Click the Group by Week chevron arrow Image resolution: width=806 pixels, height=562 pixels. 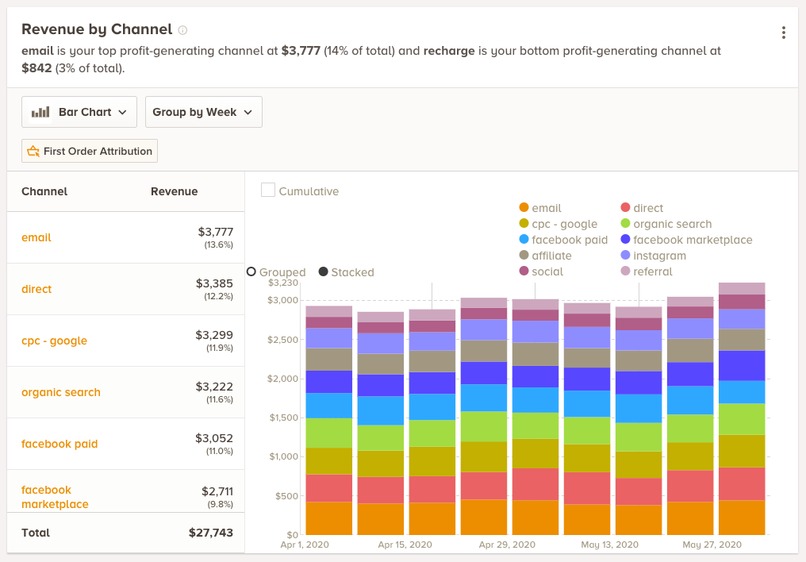point(248,112)
